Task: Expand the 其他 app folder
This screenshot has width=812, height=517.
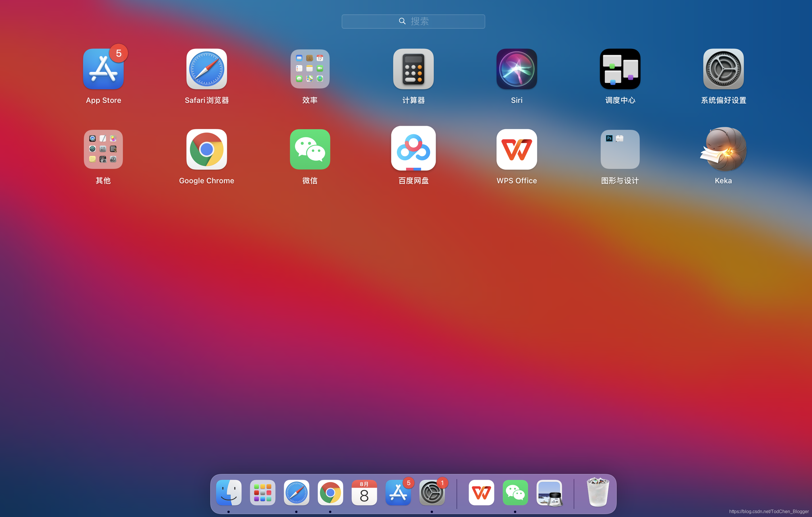Action: (103, 149)
